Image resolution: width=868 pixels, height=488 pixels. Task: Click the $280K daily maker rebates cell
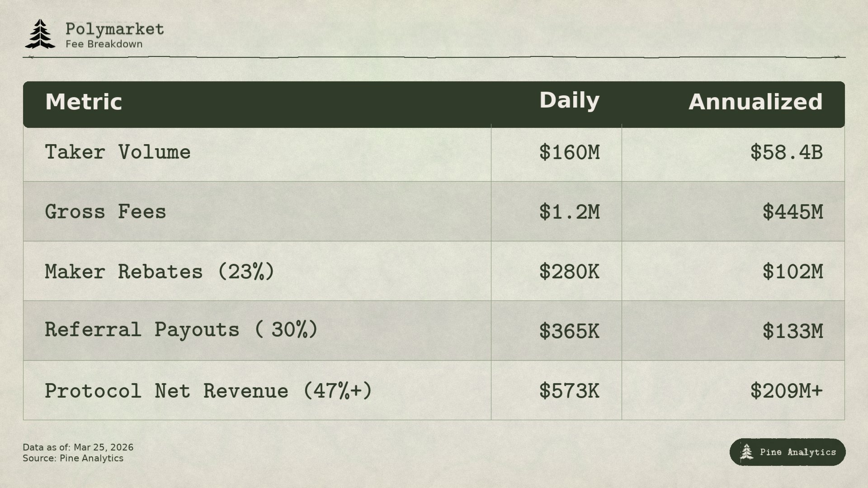[x=569, y=272]
